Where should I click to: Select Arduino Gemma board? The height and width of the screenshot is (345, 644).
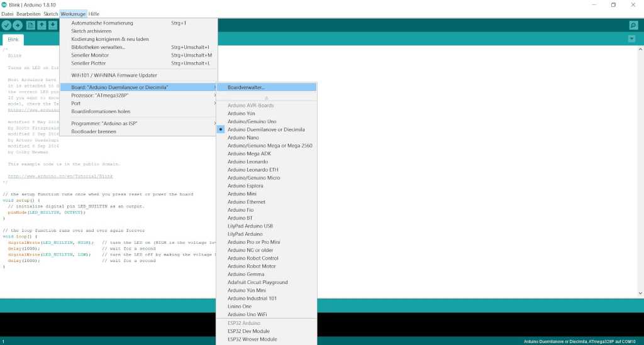[x=267, y=275]
